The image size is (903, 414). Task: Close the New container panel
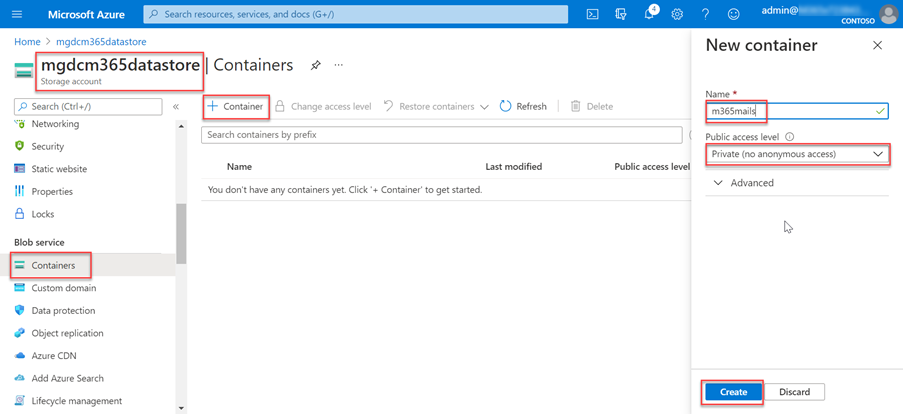click(877, 46)
